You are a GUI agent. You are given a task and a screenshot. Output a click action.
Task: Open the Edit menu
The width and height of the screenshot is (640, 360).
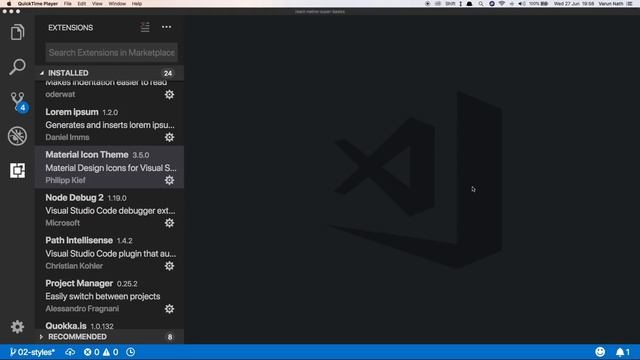tap(82, 4)
